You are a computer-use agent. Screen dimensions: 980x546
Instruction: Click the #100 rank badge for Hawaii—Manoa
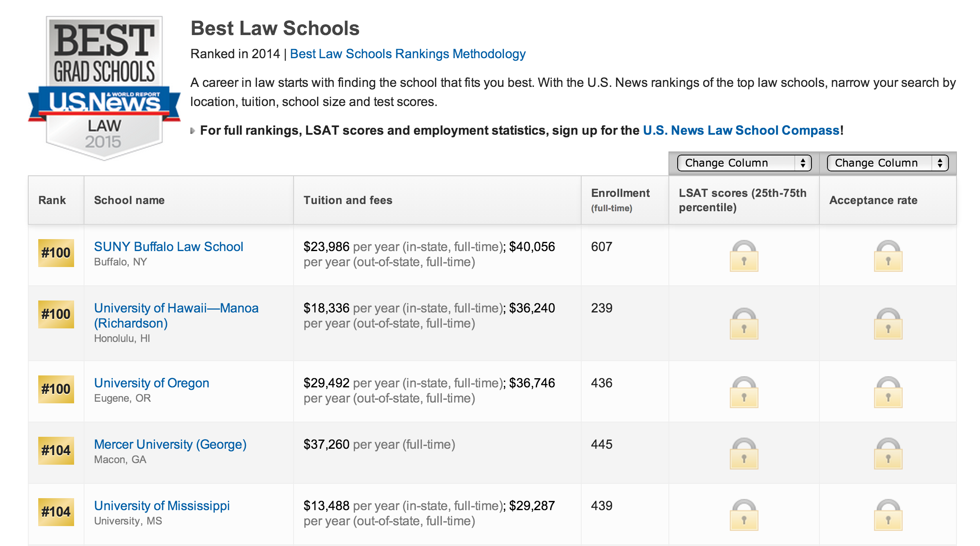[x=56, y=314]
